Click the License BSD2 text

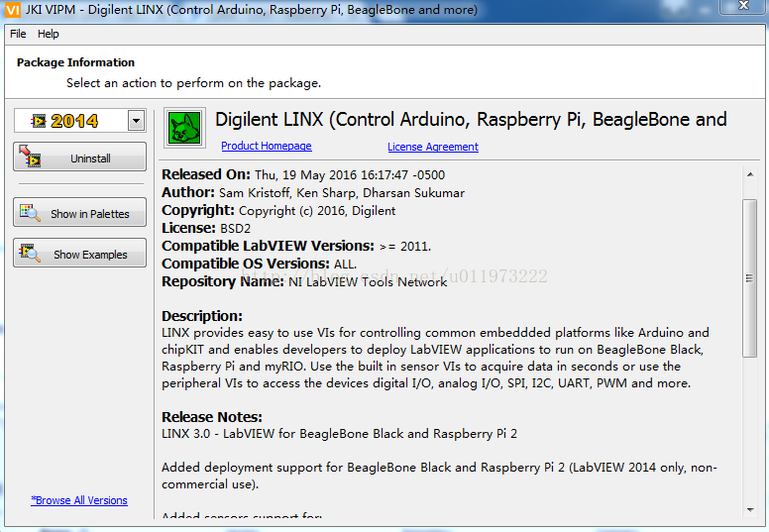coord(206,229)
